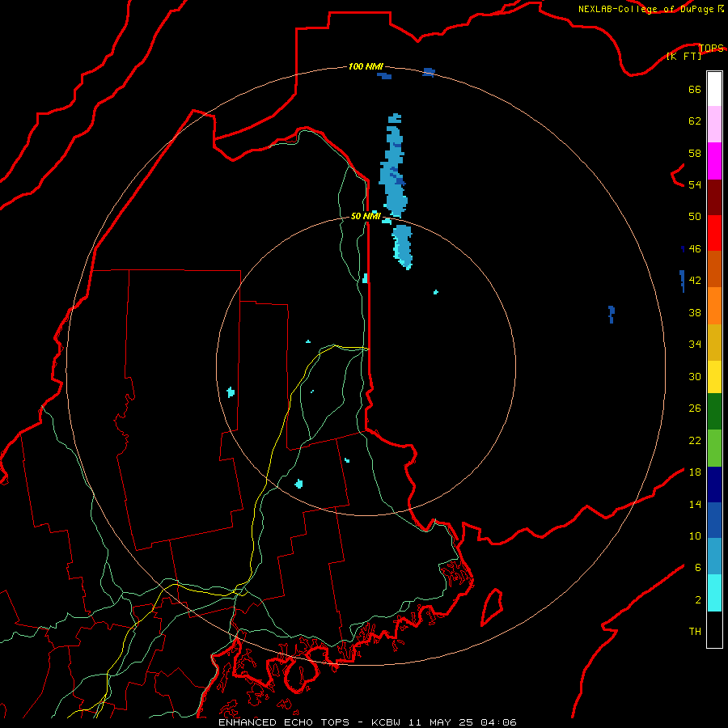The image size is (728, 728).
Task: Click the blue echo right of 100 NMI label
Action: 429,72
